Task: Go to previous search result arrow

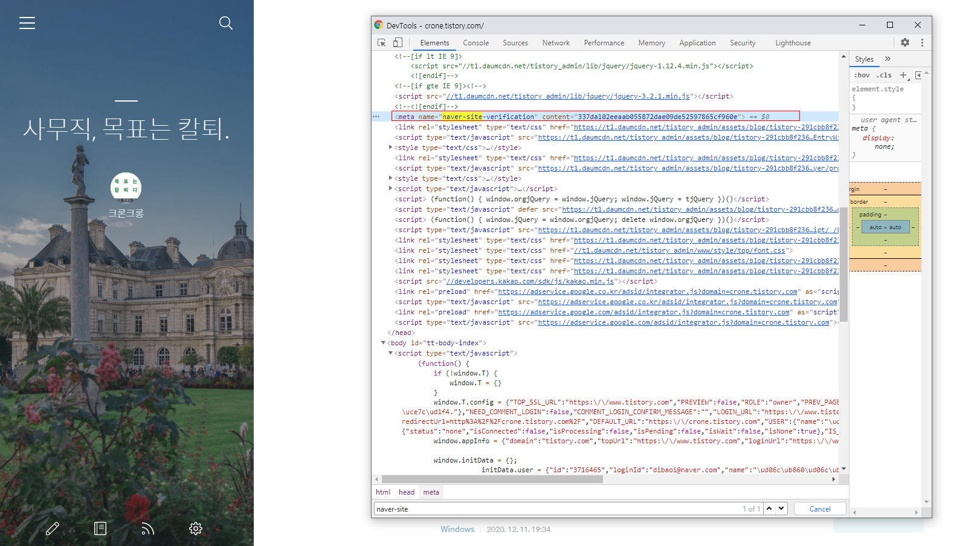Action: tap(769, 509)
